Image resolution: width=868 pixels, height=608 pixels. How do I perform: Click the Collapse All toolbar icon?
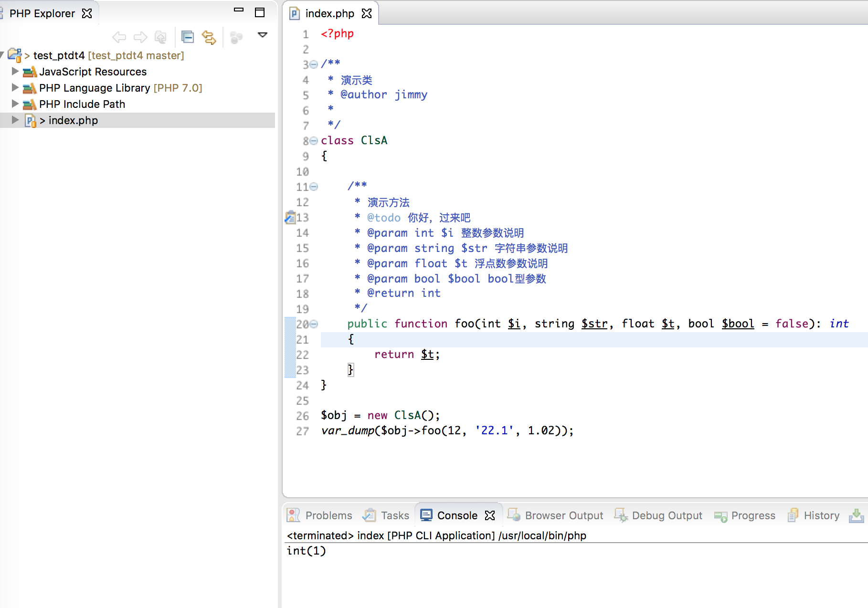click(188, 37)
